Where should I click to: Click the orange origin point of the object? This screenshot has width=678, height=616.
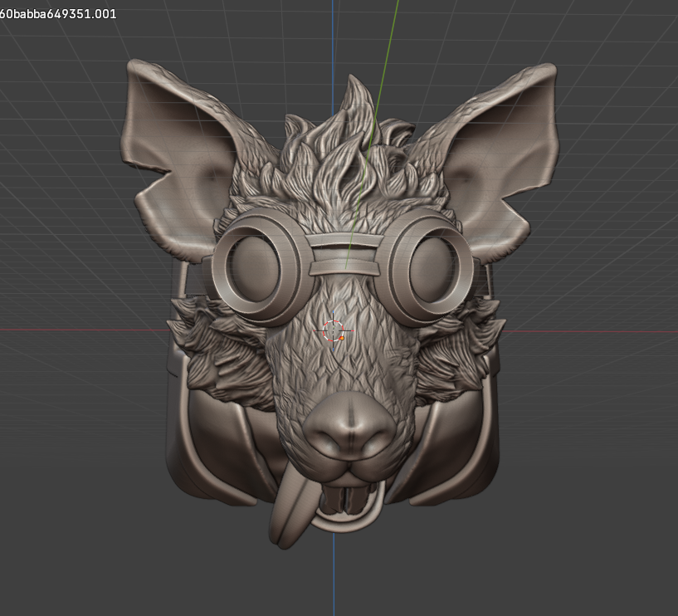pyautogui.click(x=342, y=338)
